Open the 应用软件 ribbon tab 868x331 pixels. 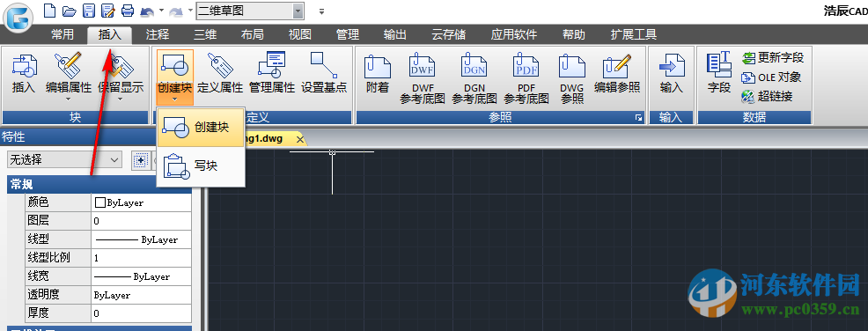(514, 35)
